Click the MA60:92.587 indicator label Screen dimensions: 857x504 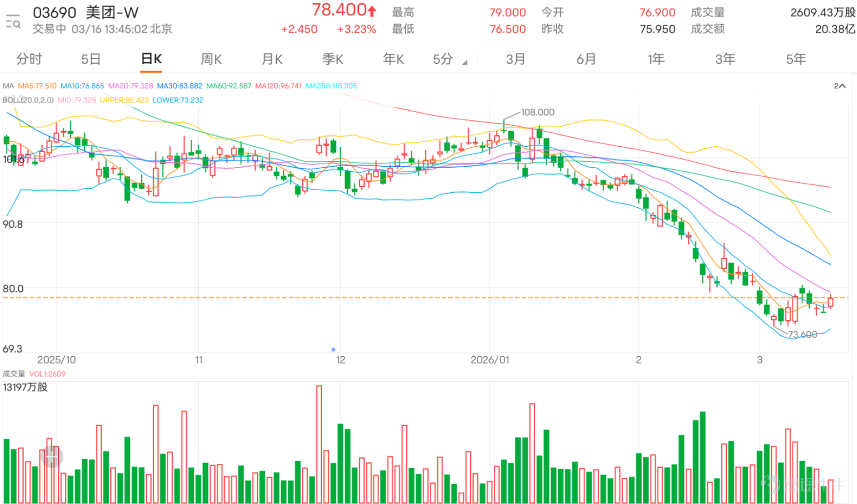tap(229, 86)
